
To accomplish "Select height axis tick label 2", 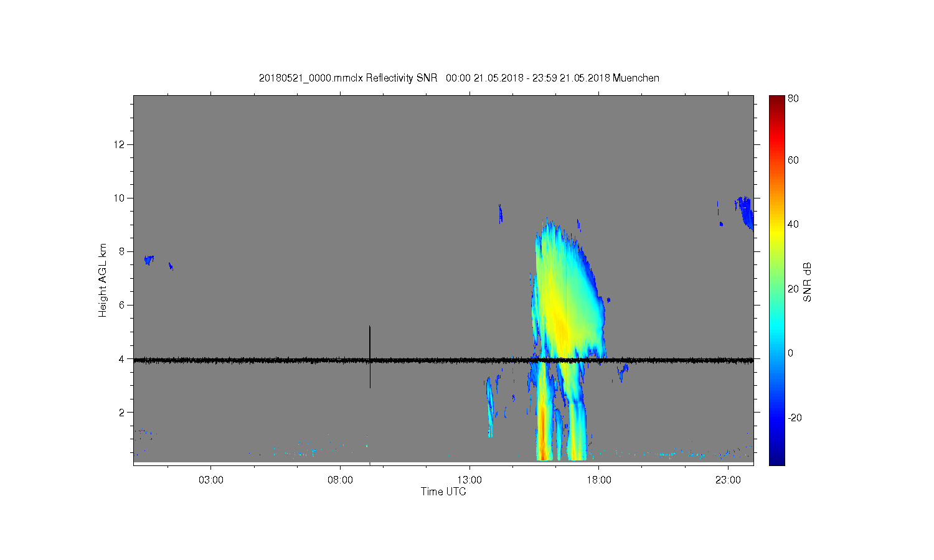I will [x=121, y=412].
